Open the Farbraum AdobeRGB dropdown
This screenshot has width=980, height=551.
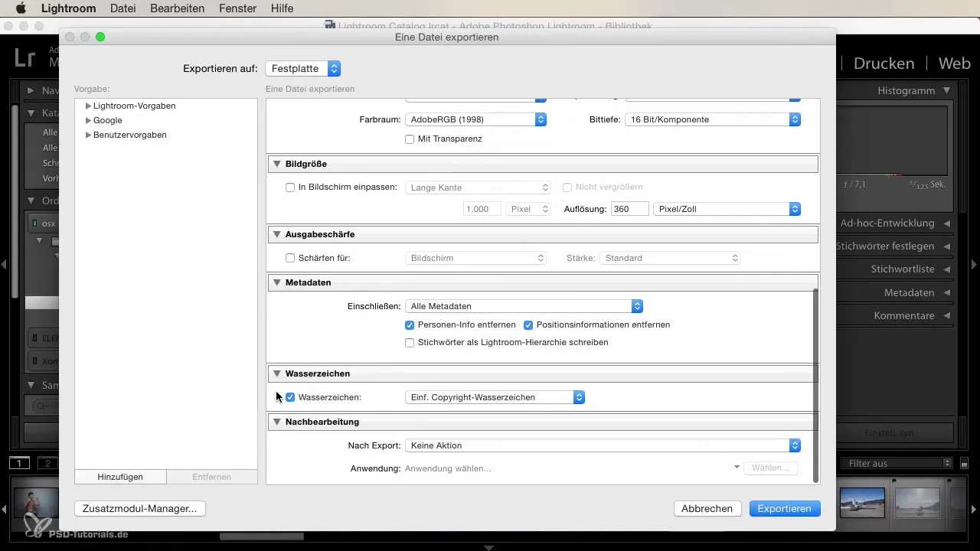[475, 119]
